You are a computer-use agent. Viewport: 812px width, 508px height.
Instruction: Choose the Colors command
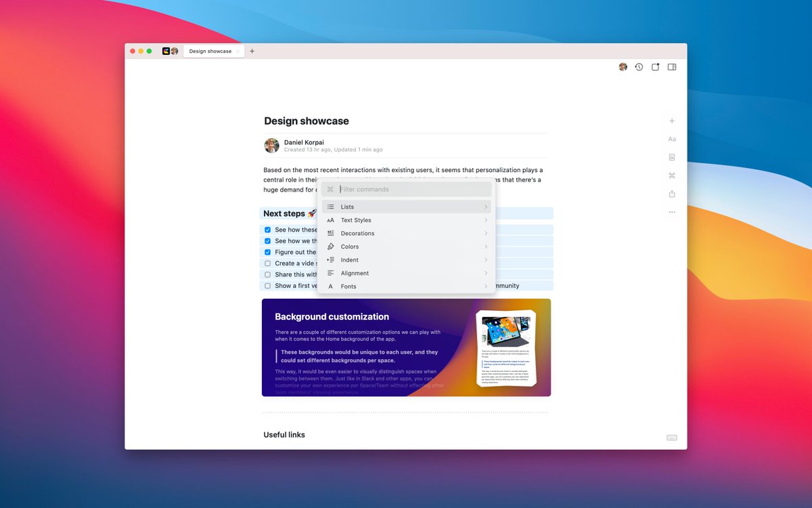(x=407, y=247)
